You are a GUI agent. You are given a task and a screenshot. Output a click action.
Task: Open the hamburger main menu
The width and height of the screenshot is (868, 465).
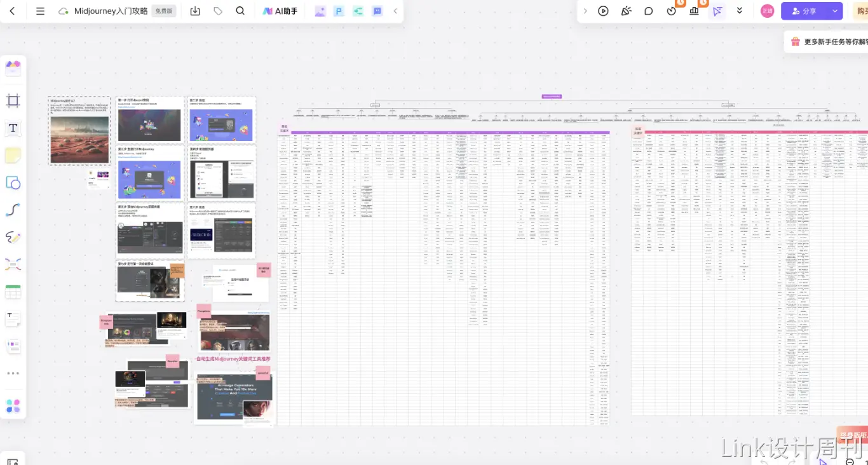40,11
